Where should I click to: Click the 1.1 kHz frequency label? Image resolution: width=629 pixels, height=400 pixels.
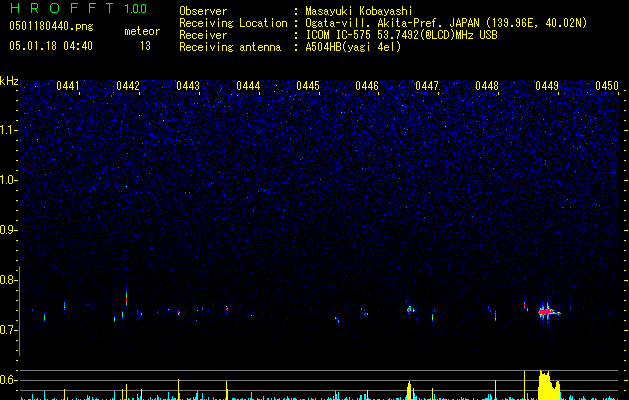point(9,130)
